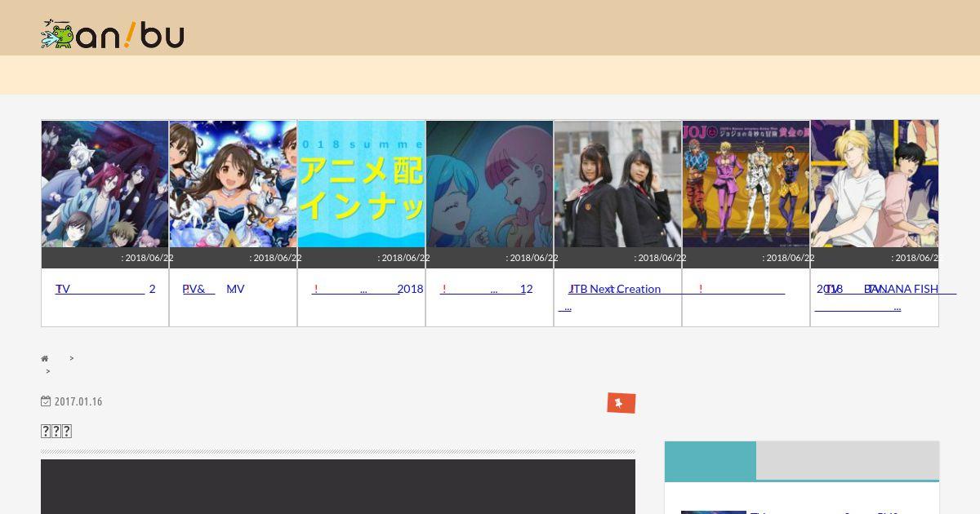Image resolution: width=980 pixels, height=514 pixels.
Task: Open the article link ending in 2018
Action: pos(367,289)
